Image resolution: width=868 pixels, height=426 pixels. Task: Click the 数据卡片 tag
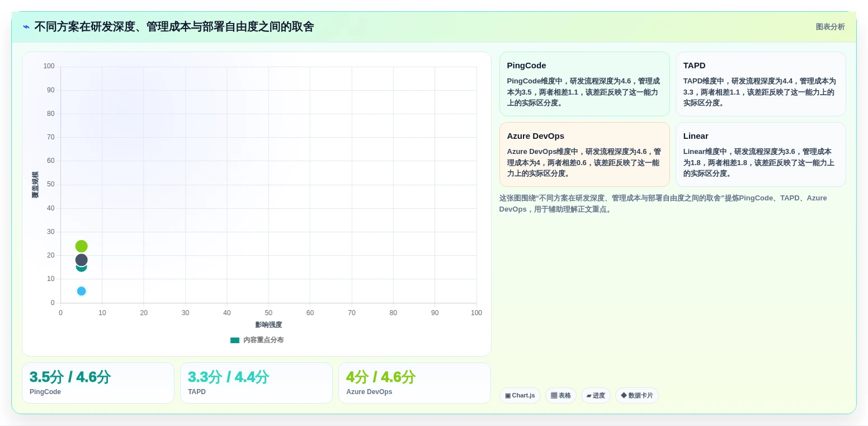click(637, 396)
